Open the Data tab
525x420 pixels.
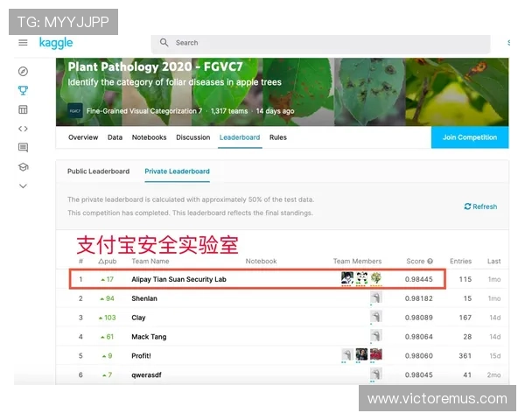(x=115, y=137)
